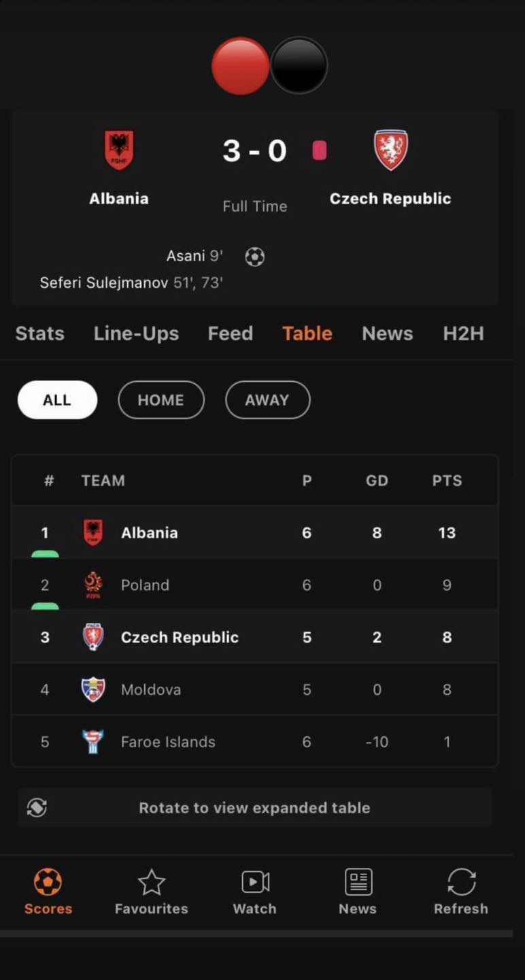Image resolution: width=525 pixels, height=980 pixels.
Task: Open the H2H tab
Action: (463, 333)
